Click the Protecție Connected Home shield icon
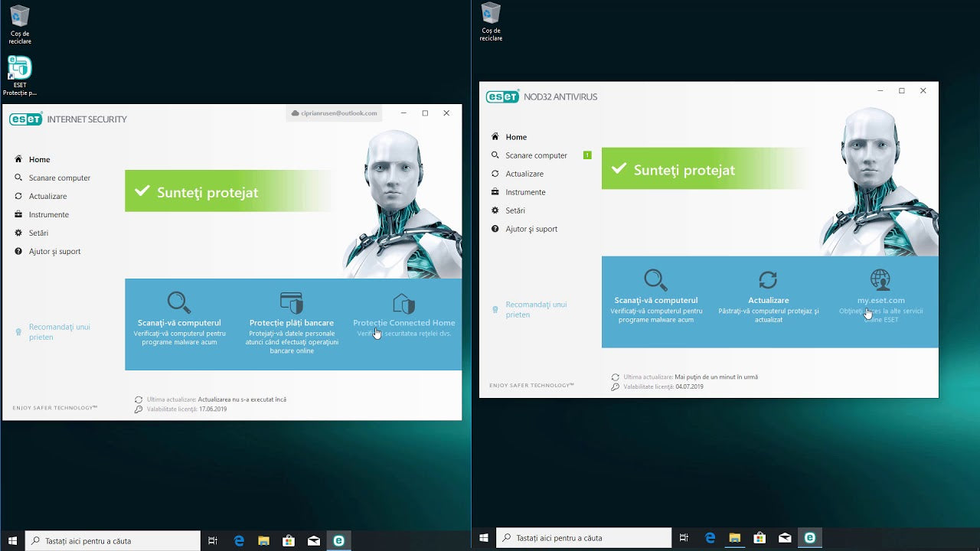 [x=403, y=303]
